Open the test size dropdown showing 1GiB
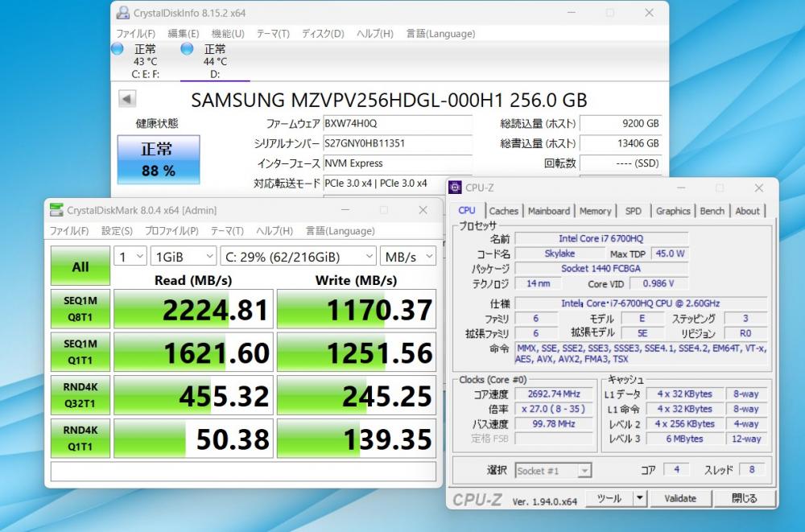Image resolution: width=805 pixels, height=532 pixels. [184, 256]
